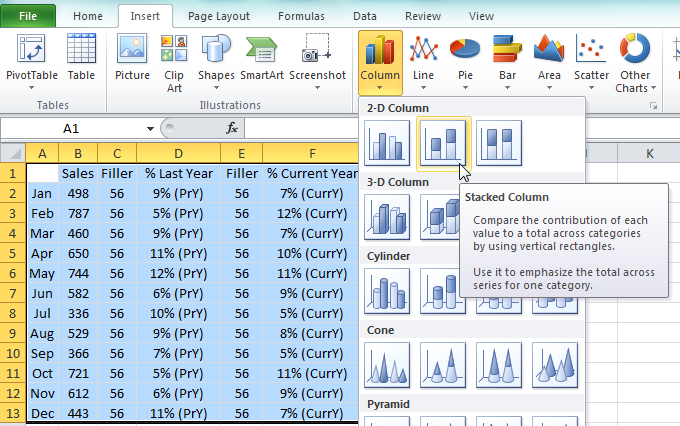Switch to the Home tab
This screenshot has width=680, height=426.
click(88, 16)
